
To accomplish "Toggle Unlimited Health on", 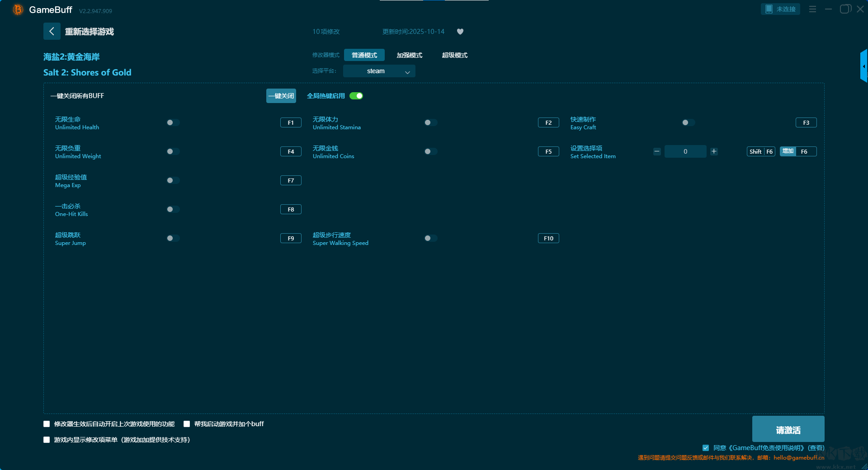I will point(173,122).
